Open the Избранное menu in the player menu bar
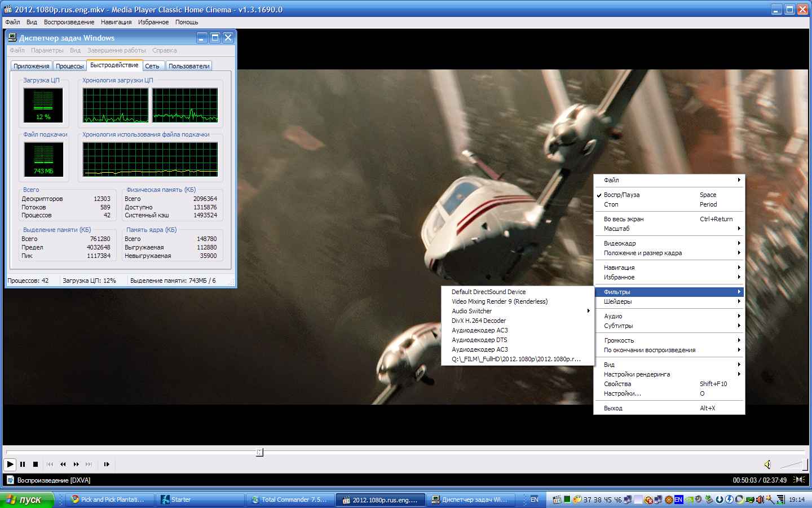Viewport: 812px width, 508px height. point(153,22)
